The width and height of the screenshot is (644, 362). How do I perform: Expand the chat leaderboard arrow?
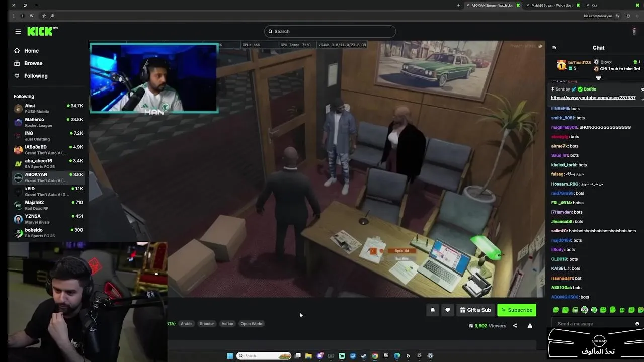[x=598, y=78]
